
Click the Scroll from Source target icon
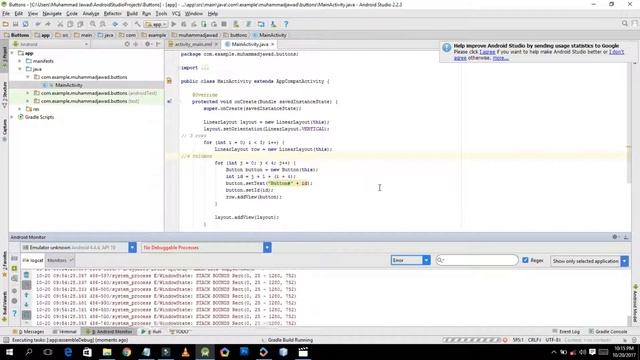(x=127, y=44)
